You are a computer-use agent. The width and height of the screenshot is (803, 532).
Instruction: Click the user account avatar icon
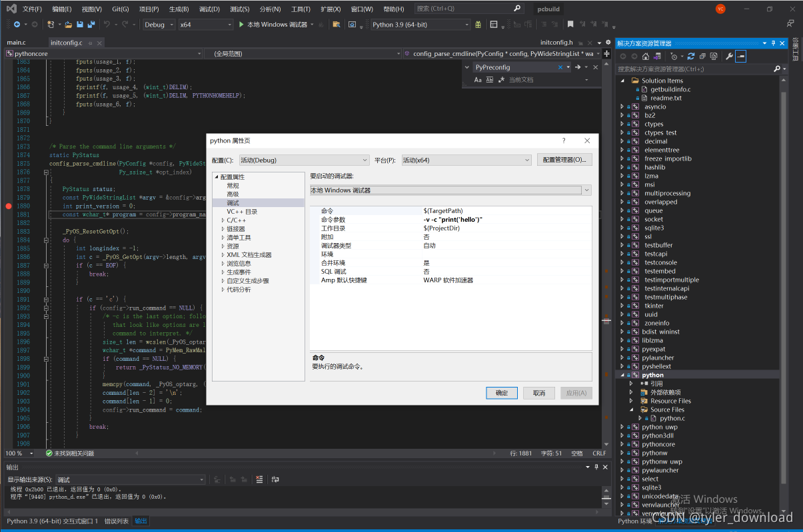pyautogui.click(x=720, y=9)
